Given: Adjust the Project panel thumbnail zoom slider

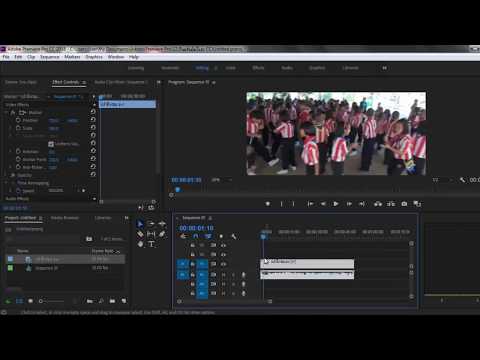Looking at the screenshot, I should pyautogui.click(x=52, y=301).
